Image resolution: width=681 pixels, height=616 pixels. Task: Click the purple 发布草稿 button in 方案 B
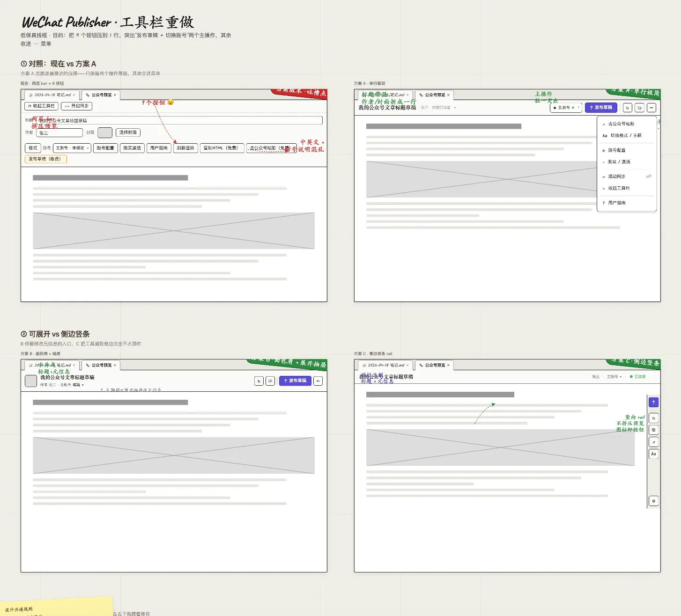295,381
